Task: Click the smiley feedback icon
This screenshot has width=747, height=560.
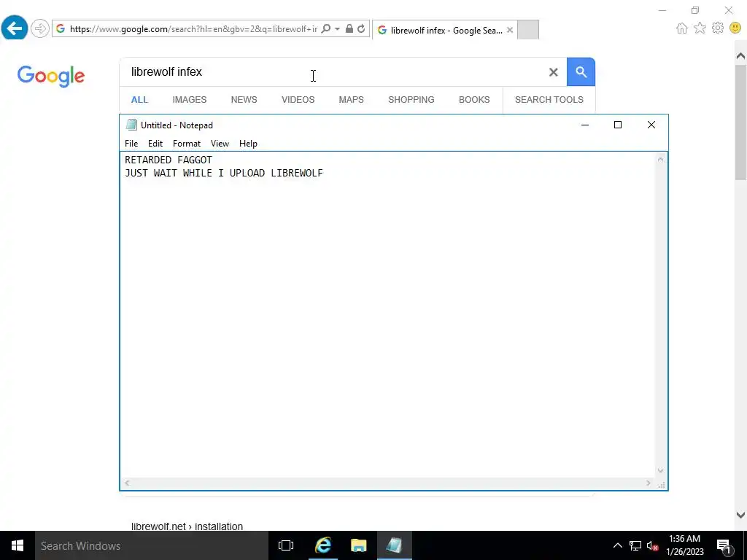Action: (735, 28)
